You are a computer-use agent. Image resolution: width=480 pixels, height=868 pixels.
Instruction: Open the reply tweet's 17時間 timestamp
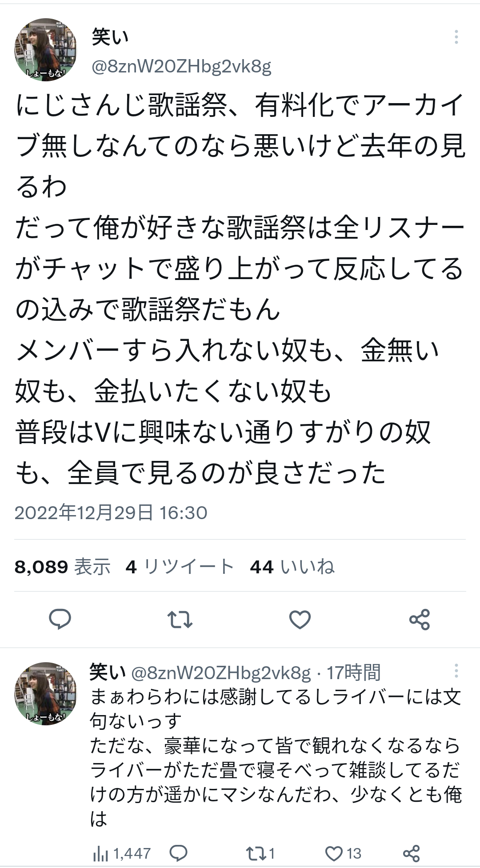[x=354, y=672]
